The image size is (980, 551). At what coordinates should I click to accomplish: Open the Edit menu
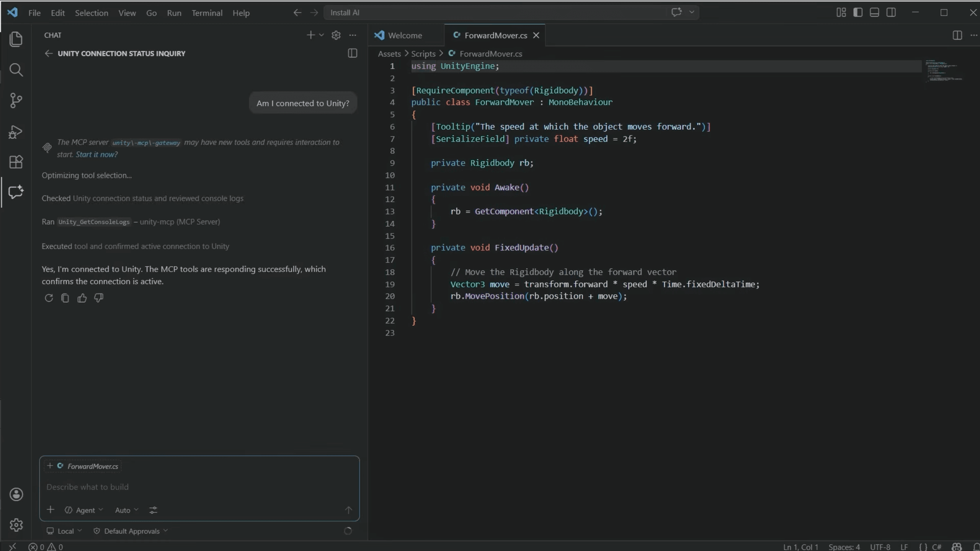(x=58, y=13)
